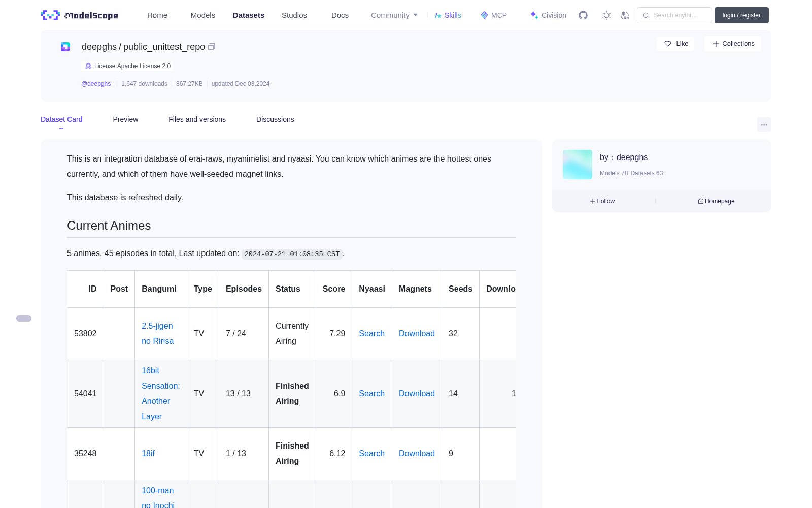Click the deepghs owner name in title
The width and height of the screenshot is (812, 508).
(x=99, y=47)
